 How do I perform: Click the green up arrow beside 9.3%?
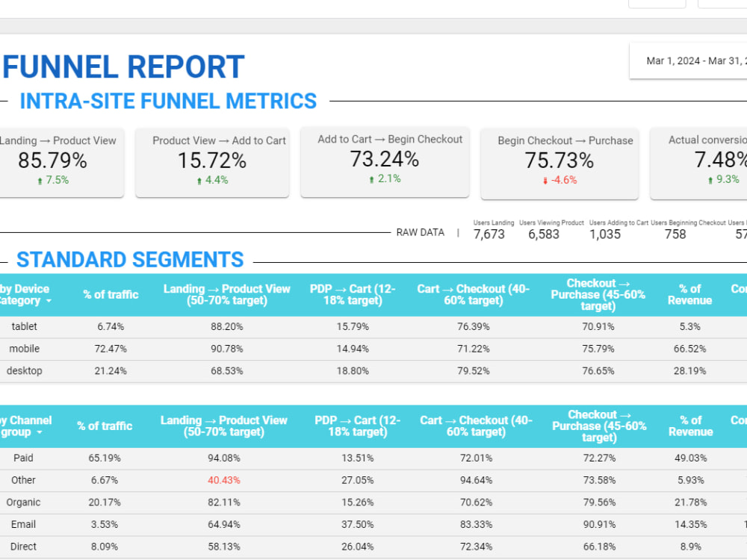[x=710, y=180]
